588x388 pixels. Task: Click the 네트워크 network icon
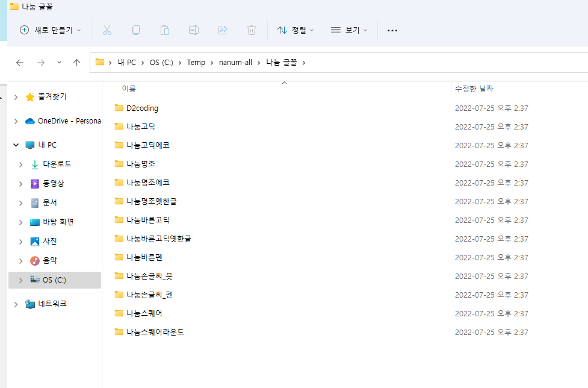click(30, 304)
